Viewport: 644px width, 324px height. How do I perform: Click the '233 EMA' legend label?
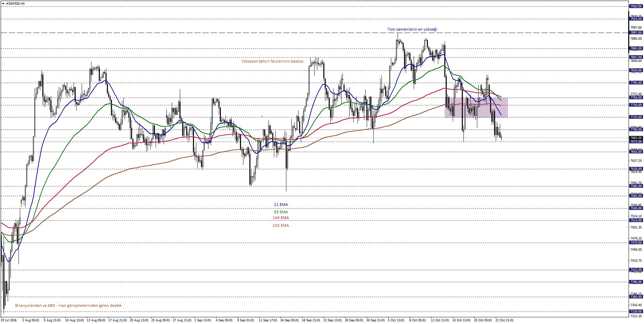[281, 225]
